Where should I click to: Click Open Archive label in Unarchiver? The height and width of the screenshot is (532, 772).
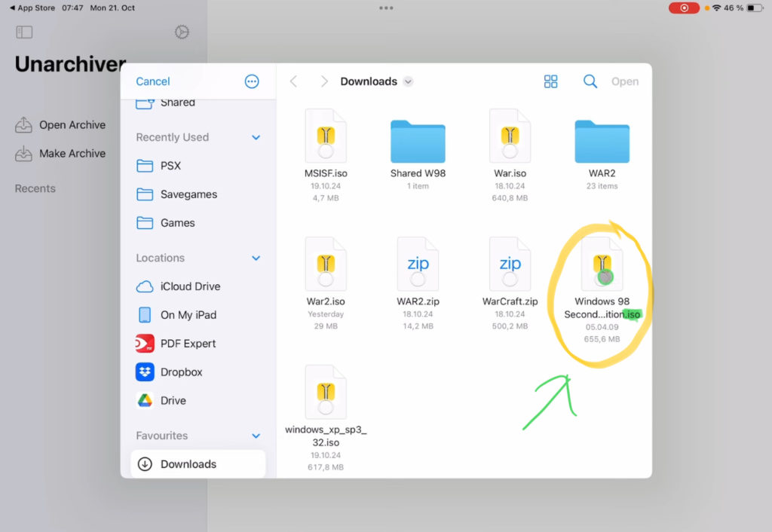tap(72, 125)
